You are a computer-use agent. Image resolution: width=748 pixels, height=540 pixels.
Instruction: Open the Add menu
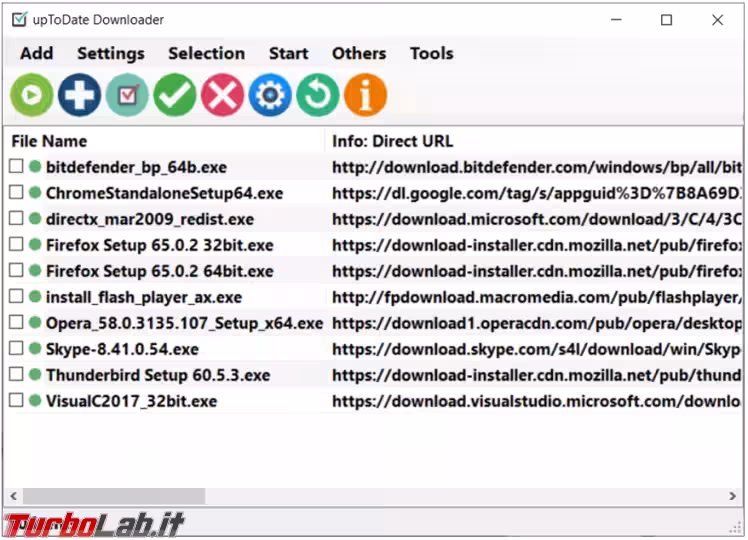click(x=37, y=53)
